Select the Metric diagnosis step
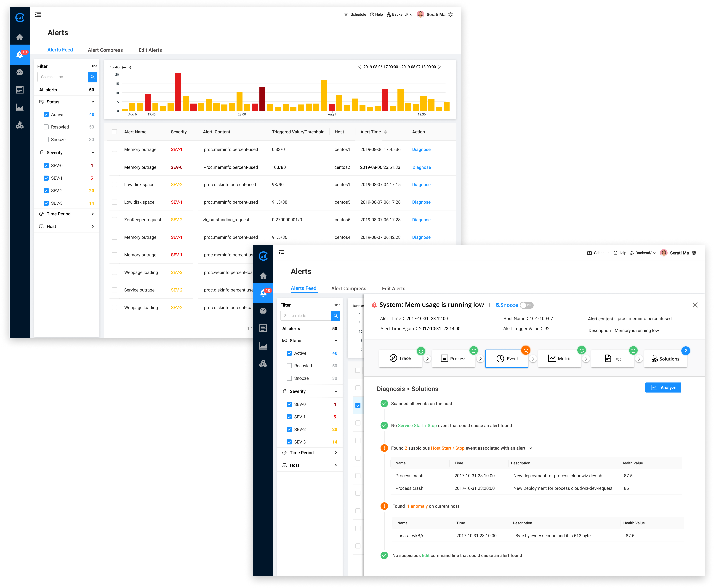Viewport: 714px width, 588px height. click(x=559, y=359)
